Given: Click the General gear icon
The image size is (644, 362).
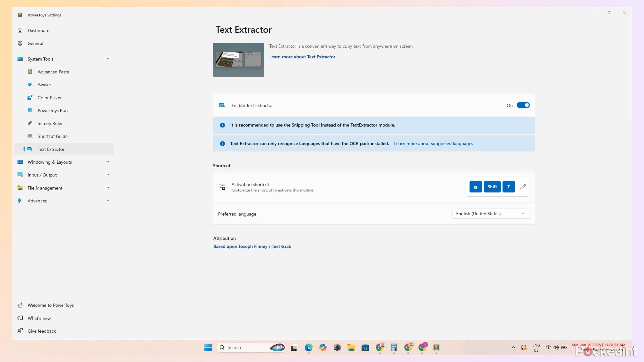Looking at the screenshot, I should click(20, 43).
